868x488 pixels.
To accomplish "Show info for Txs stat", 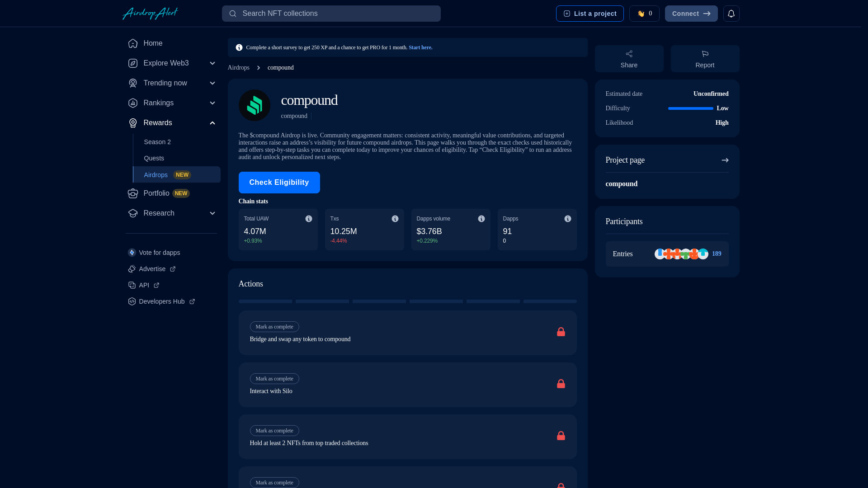I will click(395, 219).
